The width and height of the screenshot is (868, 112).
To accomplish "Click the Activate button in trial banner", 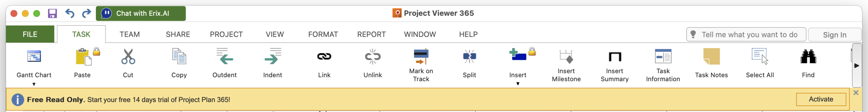I will (x=821, y=99).
